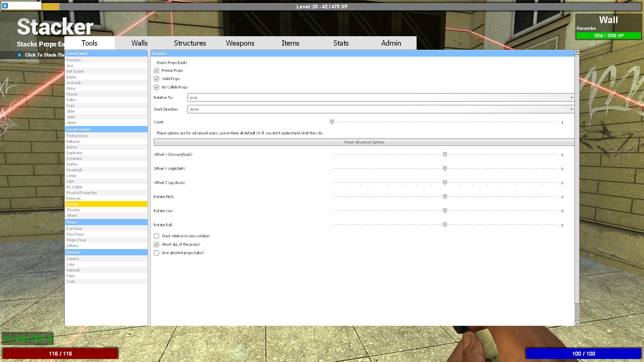The height and width of the screenshot is (362, 644).
Task: Click the Garry's Mod logo icon top-left
Action: point(5,6)
